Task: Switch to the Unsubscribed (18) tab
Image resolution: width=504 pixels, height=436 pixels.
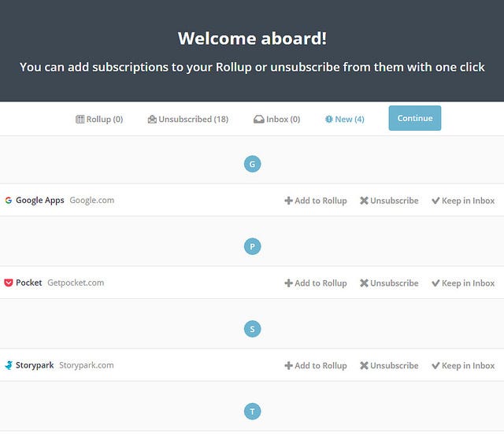Action: click(x=188, y=119)
